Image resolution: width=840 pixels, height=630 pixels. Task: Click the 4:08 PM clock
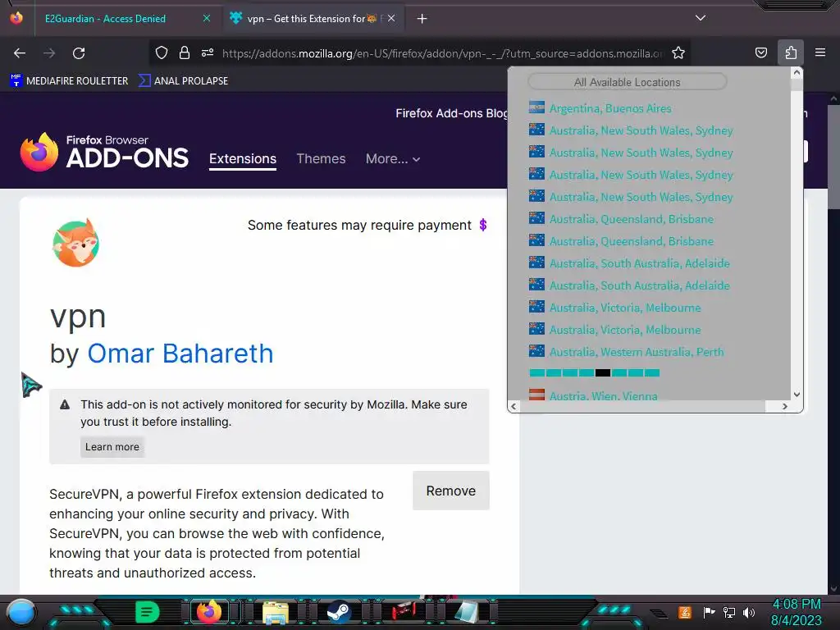(x=797, y=605)
